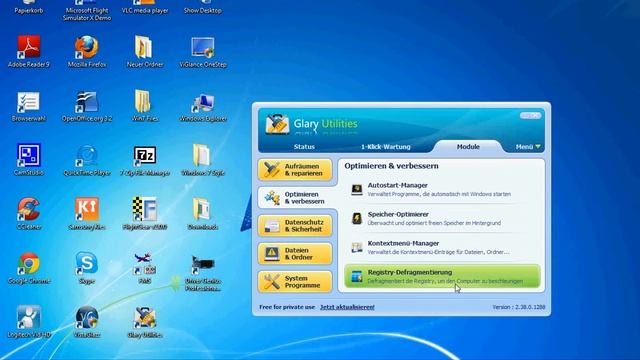Select the Logitech Vid HD icon
The image size is (640, 360).
[29, 317]
